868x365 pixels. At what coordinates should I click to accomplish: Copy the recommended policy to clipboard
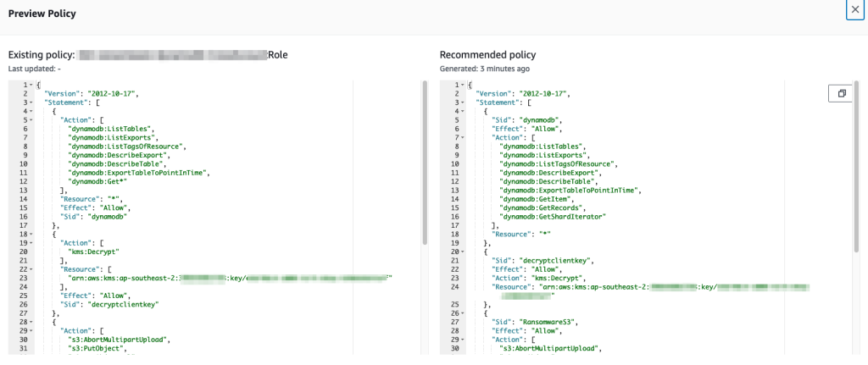(842, 93)
